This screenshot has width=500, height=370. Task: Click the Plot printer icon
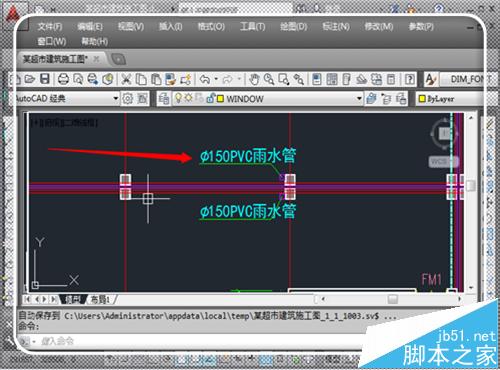(x=63, y=79)
